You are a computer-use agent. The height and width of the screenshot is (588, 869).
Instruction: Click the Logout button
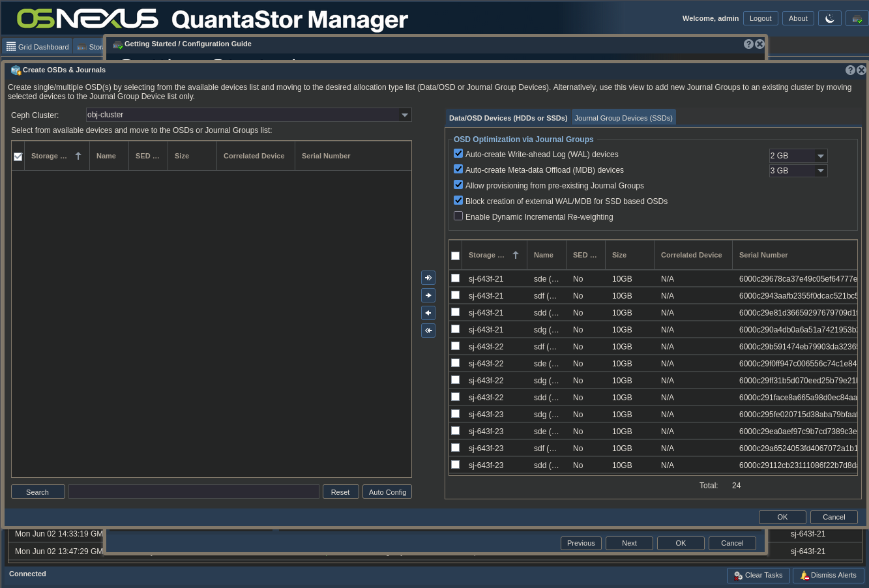[x=760, y=18]
